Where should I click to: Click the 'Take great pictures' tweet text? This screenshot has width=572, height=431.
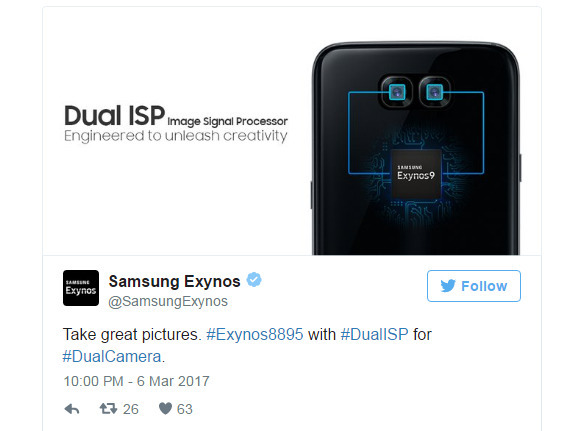point(132,335)
